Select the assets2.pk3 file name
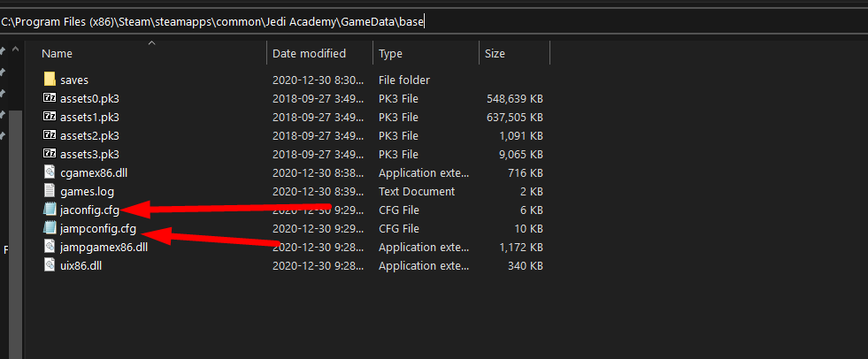The width and height of the screenshot is (868, 359). pyautogui.click(x=89, y=135)
